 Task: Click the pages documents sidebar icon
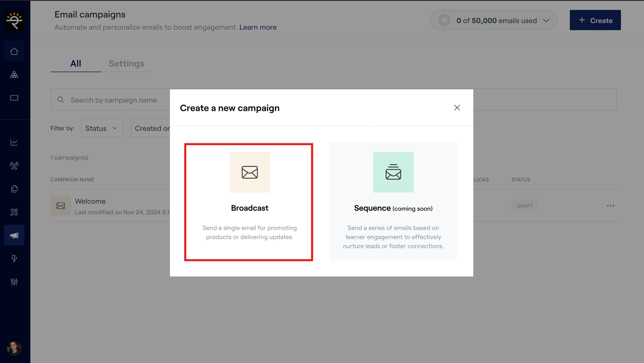tap(14, 189)
